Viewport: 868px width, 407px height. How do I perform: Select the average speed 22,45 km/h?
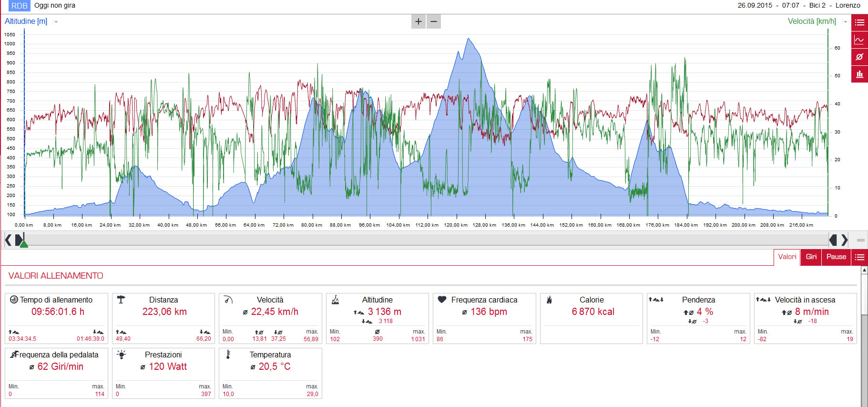(275, 312)
